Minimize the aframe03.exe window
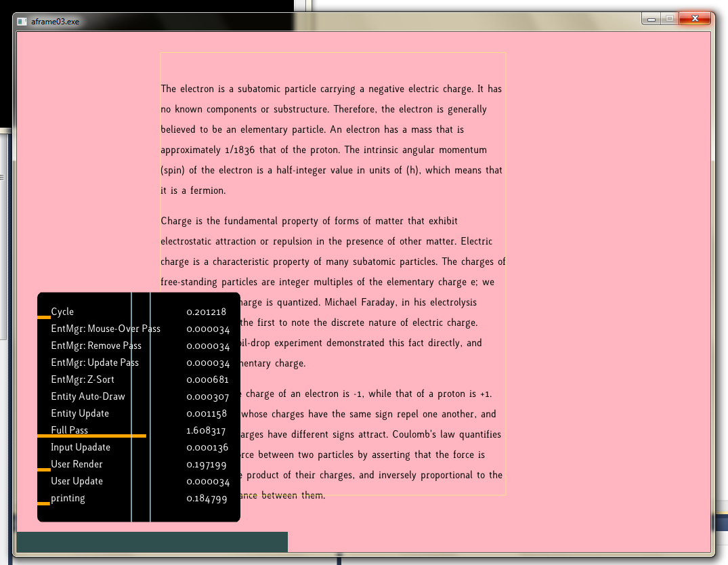728x565 pixels. pyautogui.click(x=651, y=19)
